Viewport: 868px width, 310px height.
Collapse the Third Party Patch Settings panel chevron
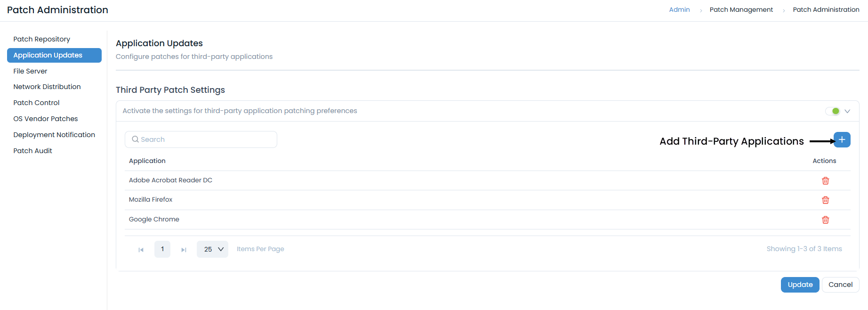tap(847, 111)
